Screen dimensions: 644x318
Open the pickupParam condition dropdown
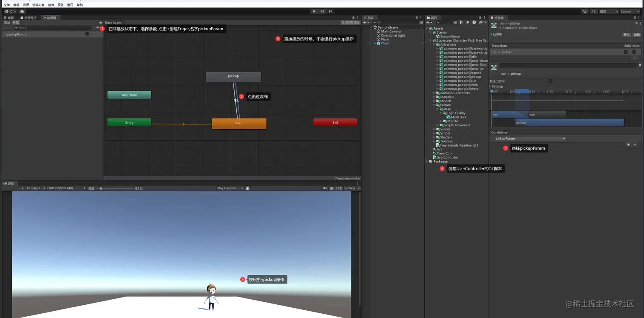coord(530,139)
